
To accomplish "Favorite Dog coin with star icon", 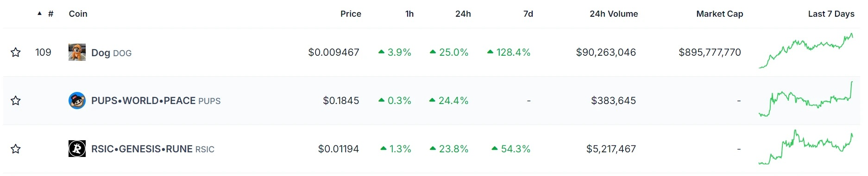I will tap(16, 52).
